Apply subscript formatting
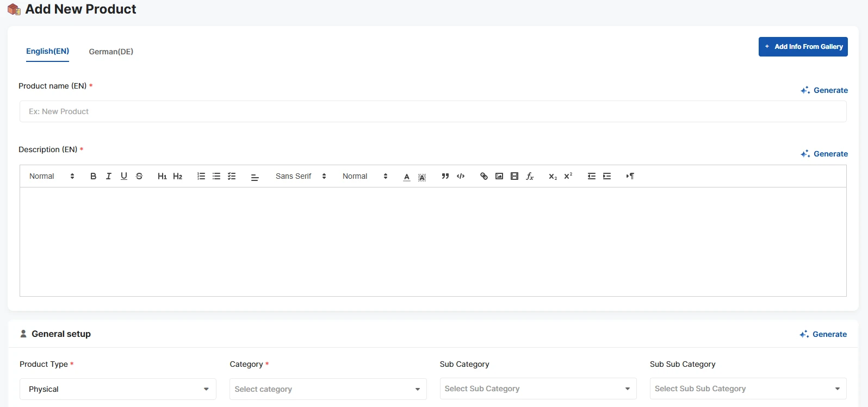Viewport: 868px width, 407px height. 553,176
